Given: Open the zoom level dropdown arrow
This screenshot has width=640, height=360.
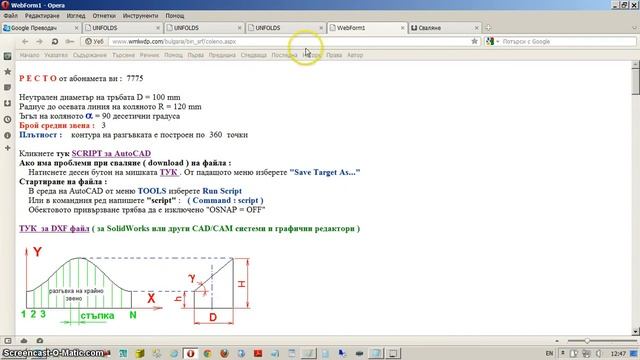Looking at the screenshot, I should (x=557, y=340).
